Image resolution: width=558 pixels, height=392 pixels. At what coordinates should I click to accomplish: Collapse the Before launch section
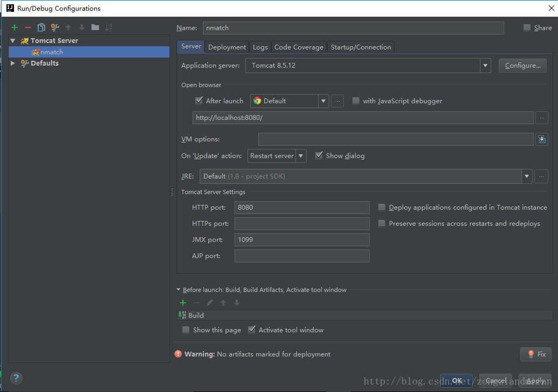click(178, 289)
